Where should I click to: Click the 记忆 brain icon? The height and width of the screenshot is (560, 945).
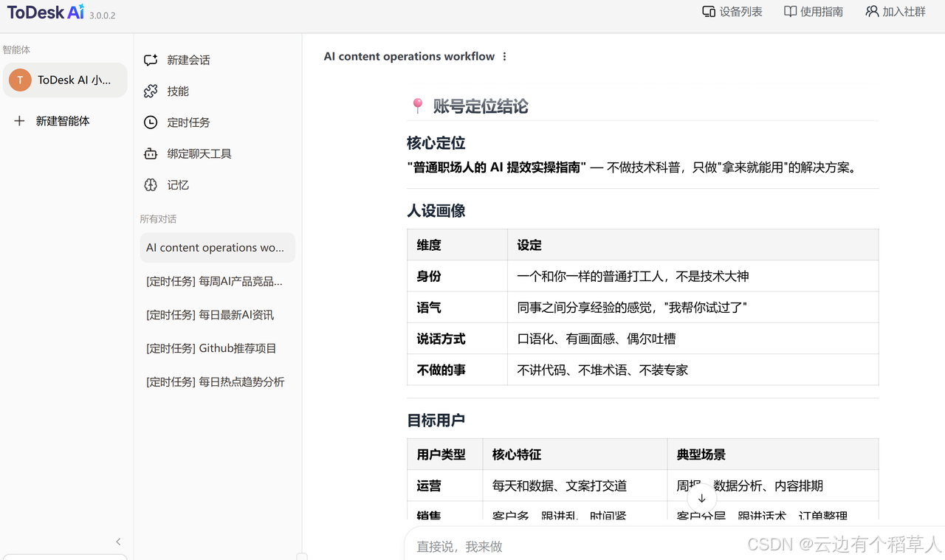[x=151, y=185]
